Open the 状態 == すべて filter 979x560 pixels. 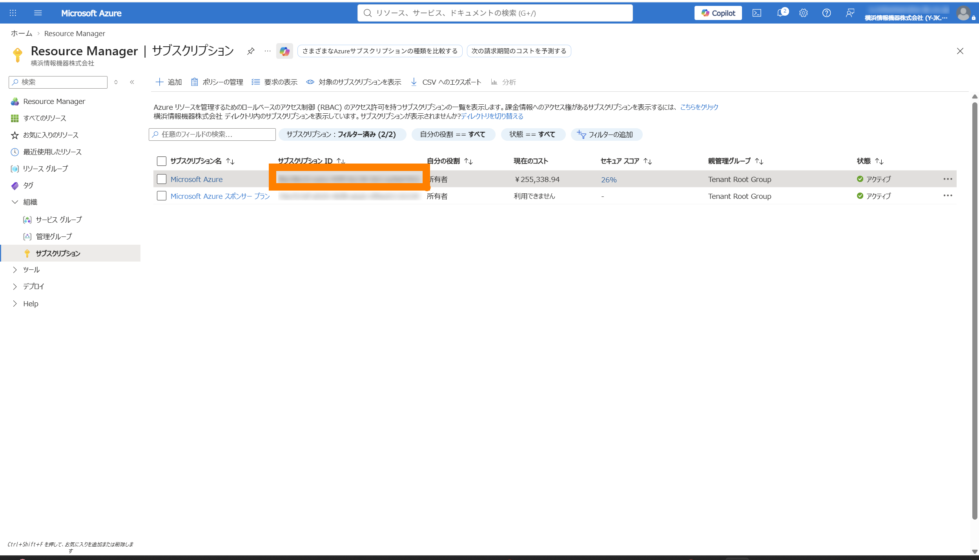532,135
